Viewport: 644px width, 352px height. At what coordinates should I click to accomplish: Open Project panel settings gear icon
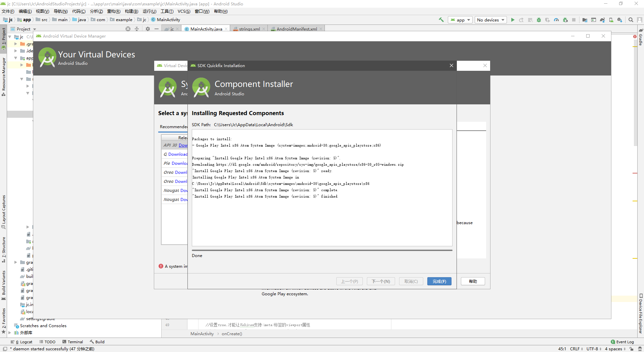(x=148, y=29)
